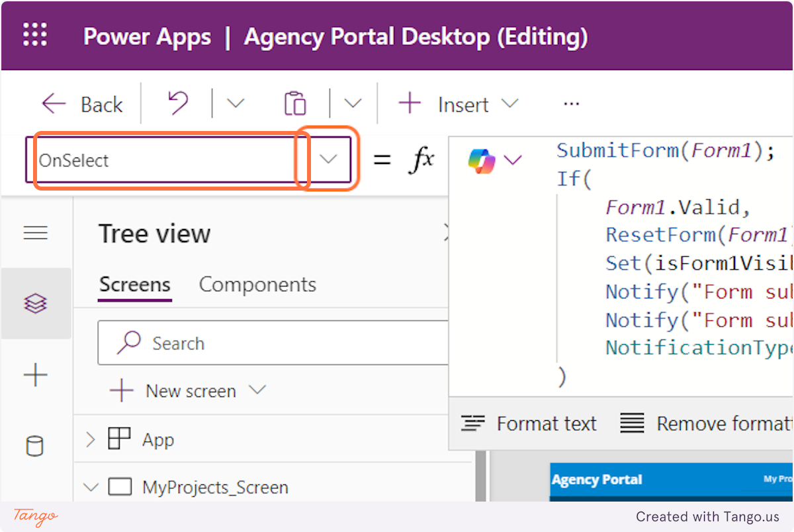
Task: Click the Set(isForm1Visible formula line
Action: pyautogui.click(x=699, y=263)
